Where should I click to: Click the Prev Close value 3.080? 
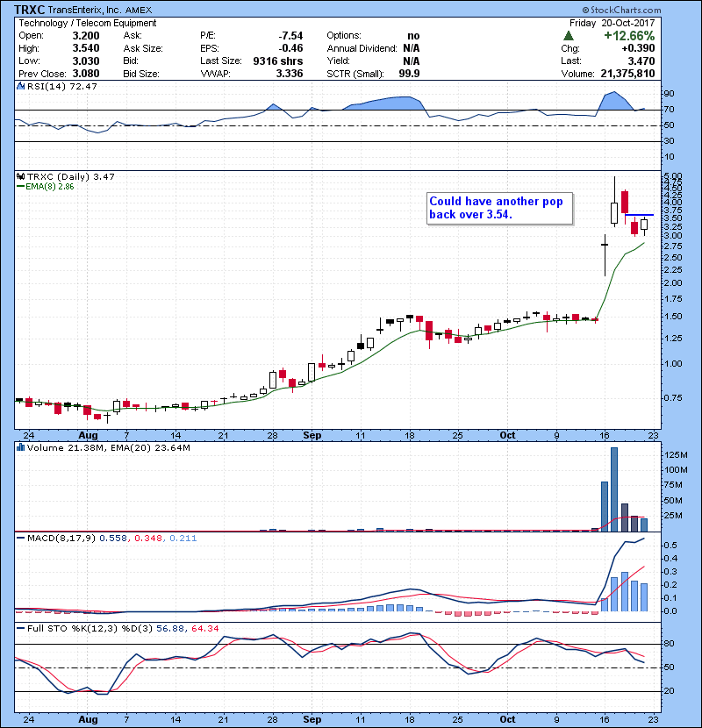tap(86, 74)
